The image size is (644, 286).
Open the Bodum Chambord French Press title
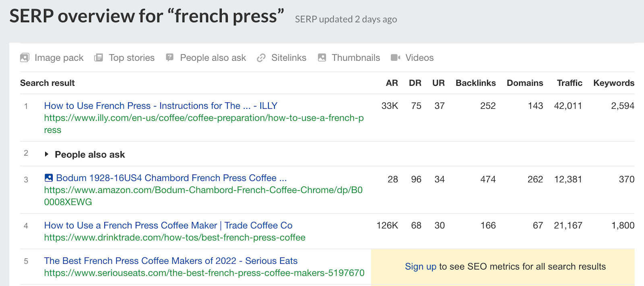pyautogui.click(x=171, y=178)
